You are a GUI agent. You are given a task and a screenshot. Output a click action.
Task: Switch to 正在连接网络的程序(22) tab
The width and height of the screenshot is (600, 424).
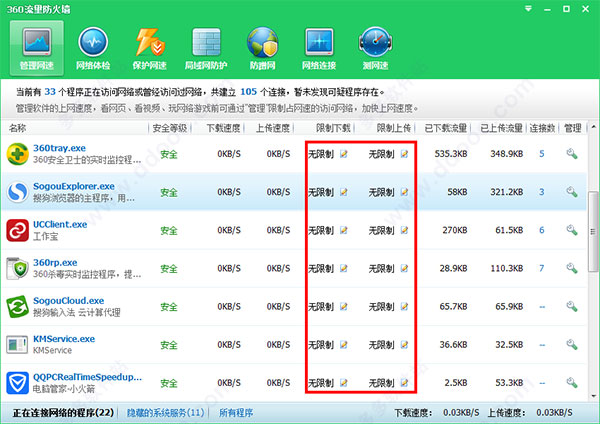click(x=63, y=413)
